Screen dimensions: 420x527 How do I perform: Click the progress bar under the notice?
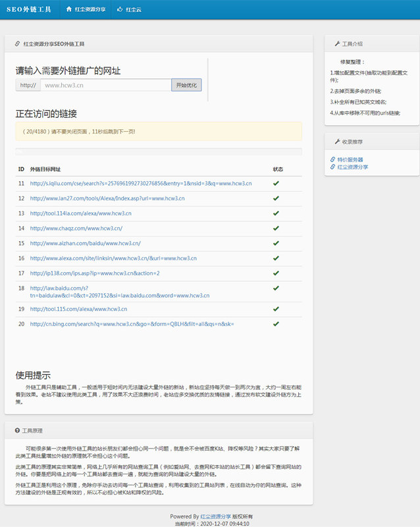tap(159, 152)
